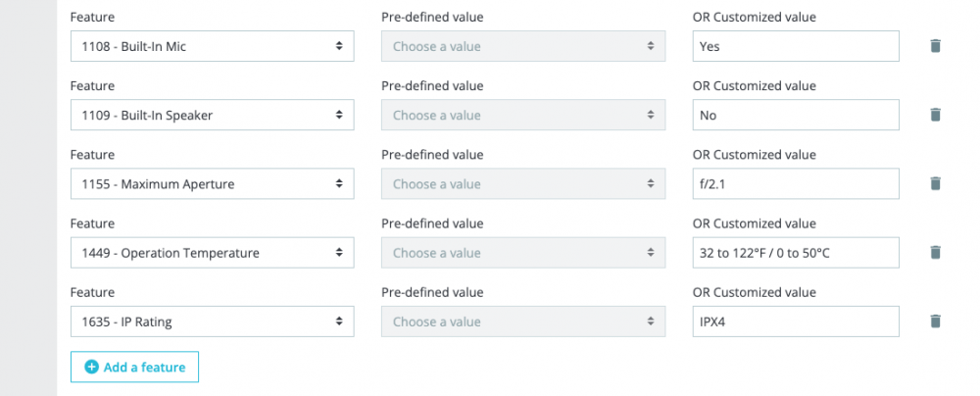Image resolution: width=980 pixels, height=396 pixels.
Task: Open pre-defined value dropdown for Built-In Mic
Action: coord(523,46)
